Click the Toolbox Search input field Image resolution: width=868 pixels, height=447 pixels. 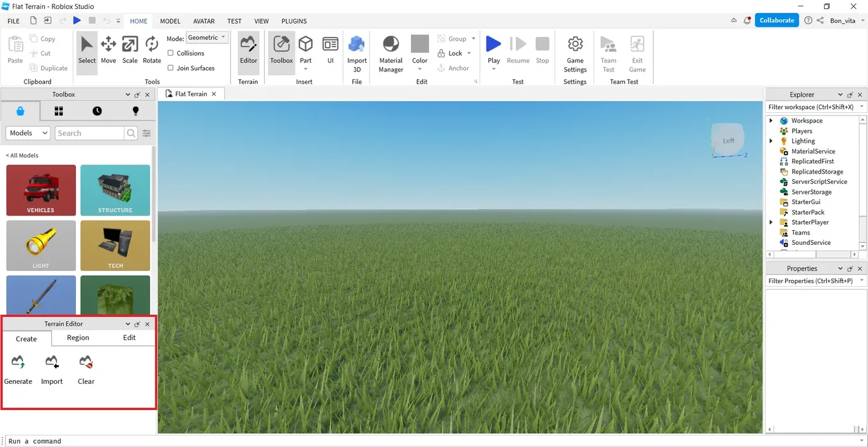pos(89,133)
